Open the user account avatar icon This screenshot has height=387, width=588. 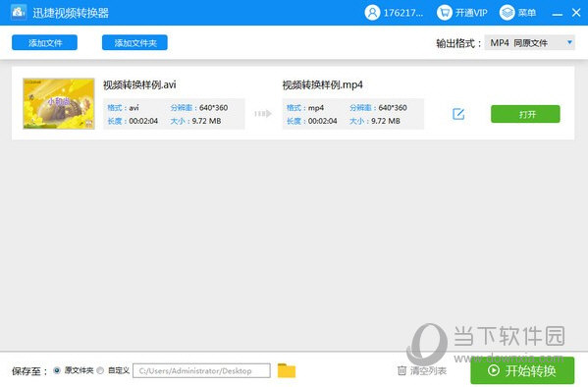[x=372, y=13]
